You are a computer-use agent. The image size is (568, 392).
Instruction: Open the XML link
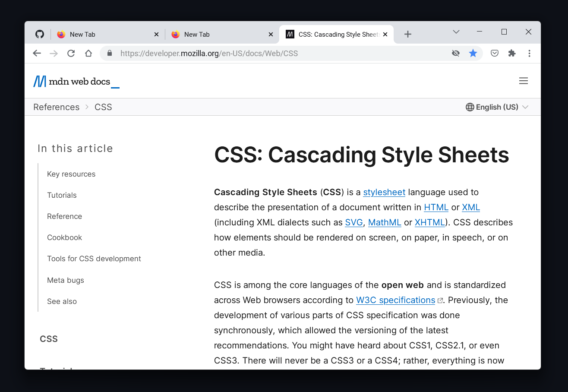[x=471, y=207]
